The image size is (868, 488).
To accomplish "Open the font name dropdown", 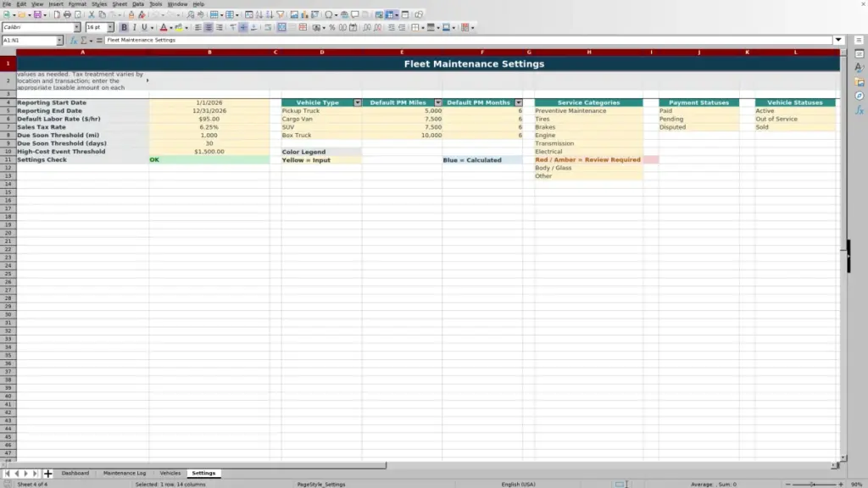I will coord(77,27).
